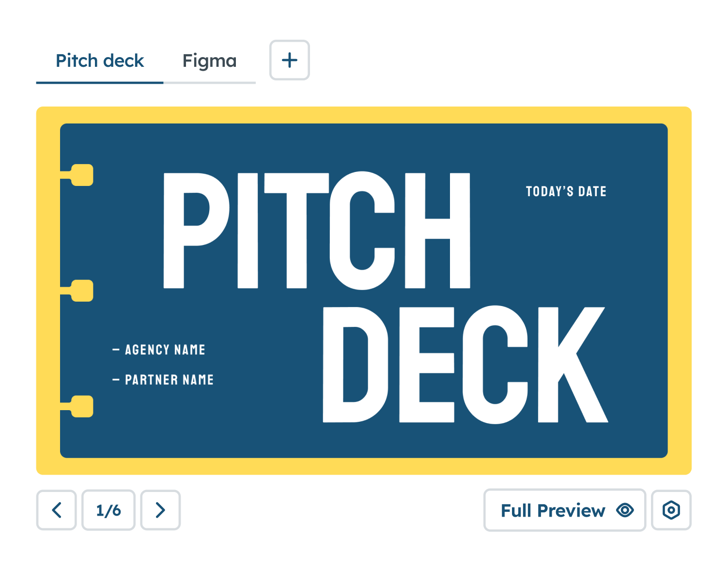Select the TODAY'S DATE text

(x=566, y=192)
